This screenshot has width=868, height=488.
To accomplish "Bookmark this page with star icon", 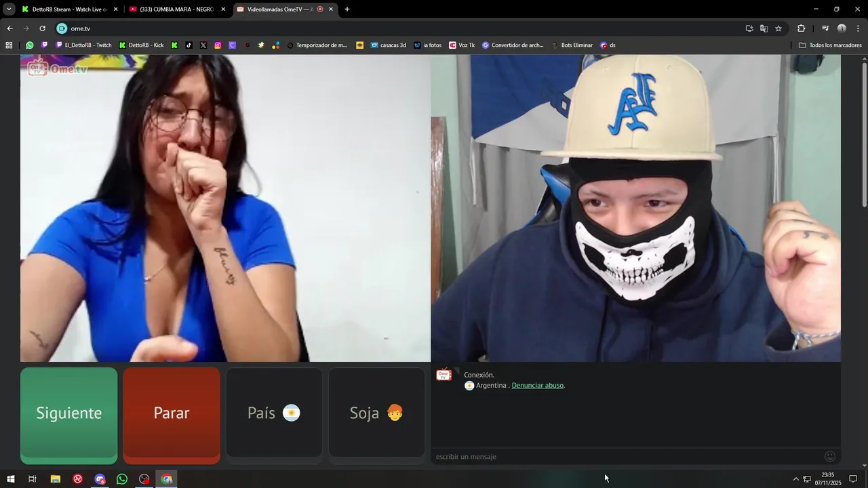I will 778,28.
